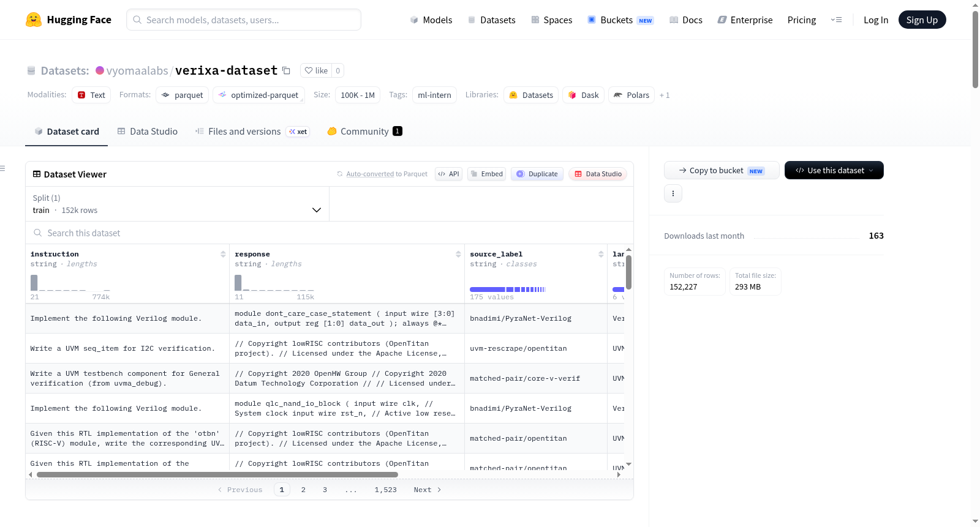The image size is (980, 527).
Task: Click the source_label classes distribution bar
Action: (x=508, y=289)
